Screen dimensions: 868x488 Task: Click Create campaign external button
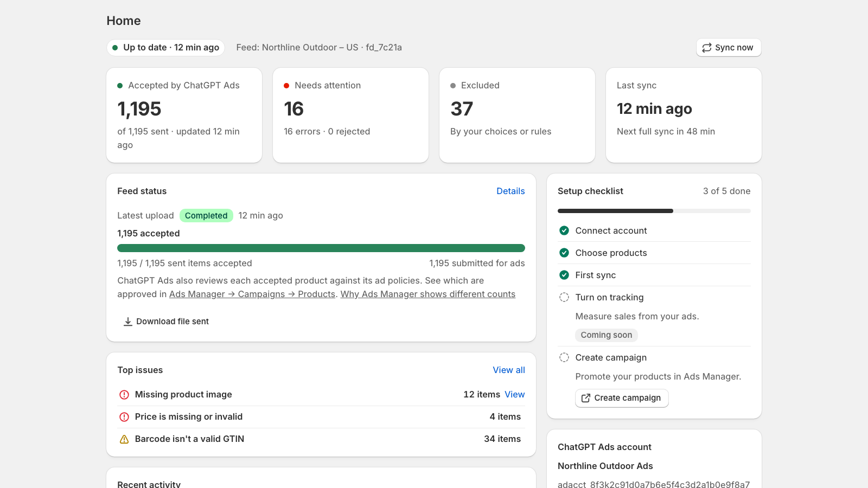622,398
